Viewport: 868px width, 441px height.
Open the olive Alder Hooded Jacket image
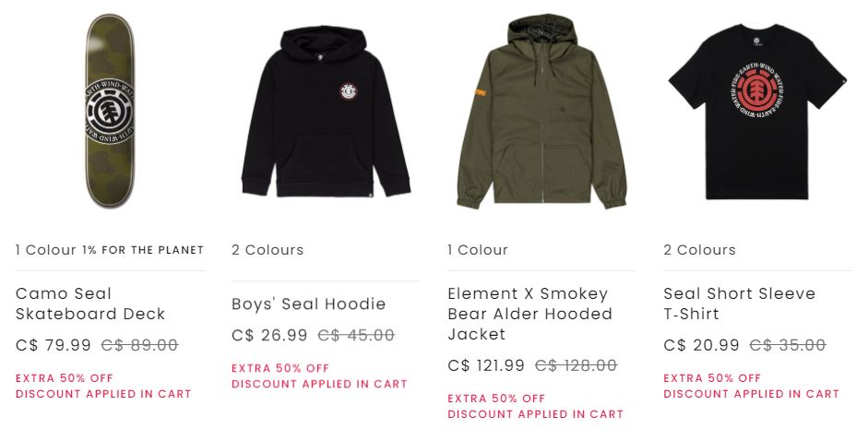point(541,111)
